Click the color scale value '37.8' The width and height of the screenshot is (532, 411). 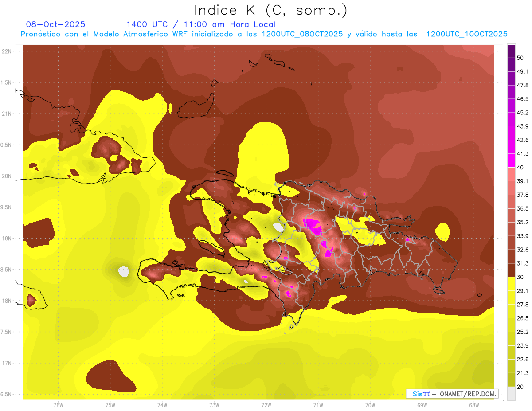523,195
